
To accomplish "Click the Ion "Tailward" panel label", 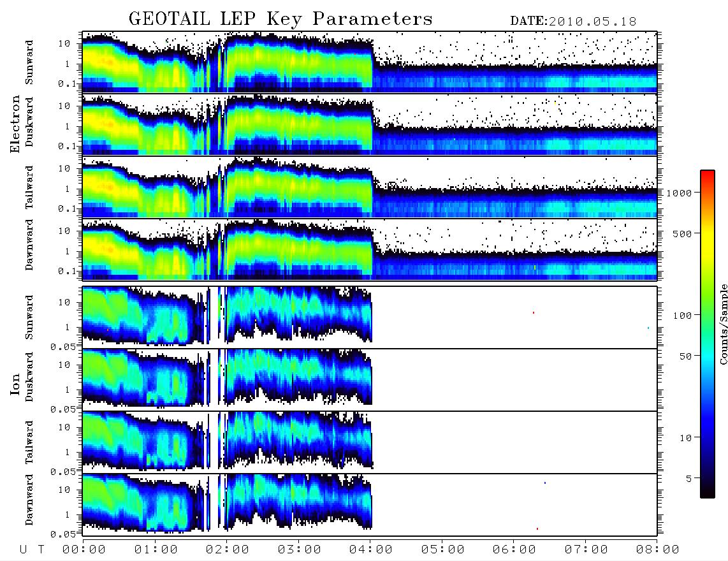I will point(29,442).
